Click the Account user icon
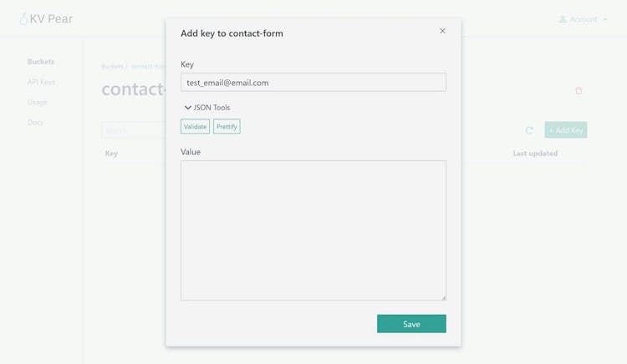Screen dimensions: 627x364 point(563,19)
